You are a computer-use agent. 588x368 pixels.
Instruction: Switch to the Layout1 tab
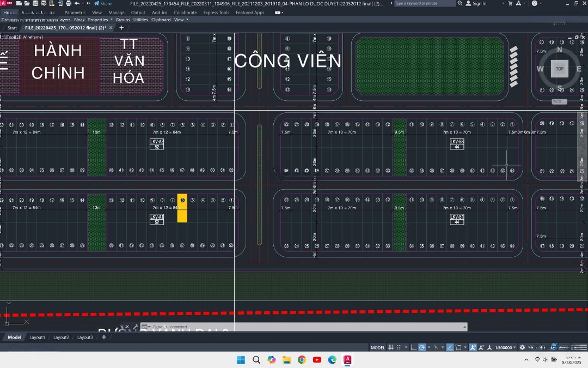[x=37, y=337]
